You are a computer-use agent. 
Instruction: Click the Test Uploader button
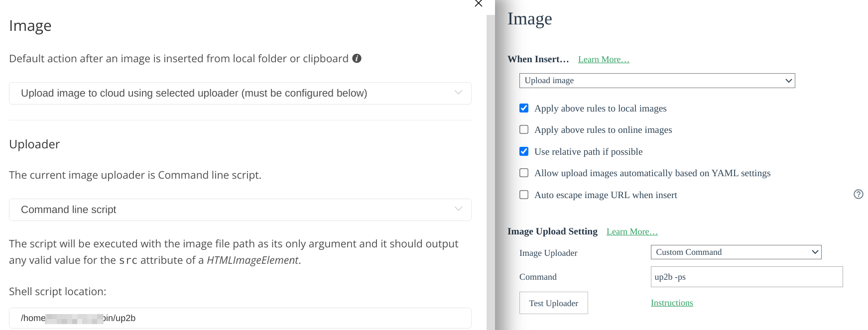(553, 303)
